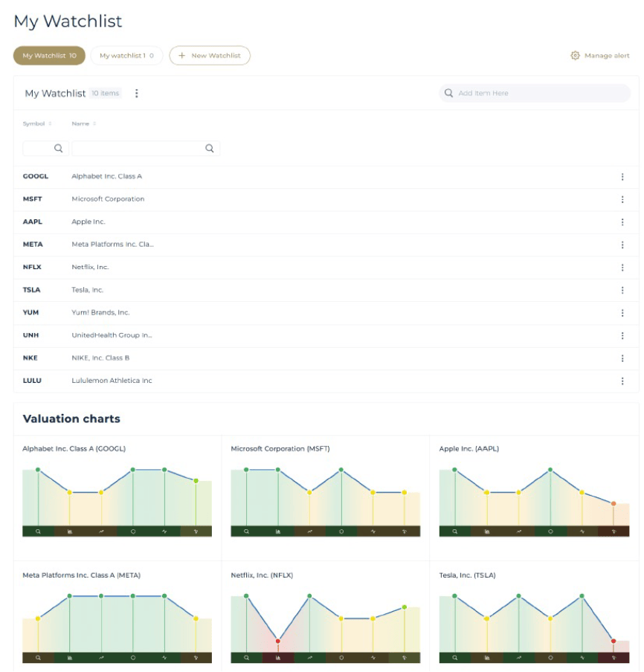Open the TSLA row three-dot menu
This screenshot has height=672, width=644.
coord(622,290)
